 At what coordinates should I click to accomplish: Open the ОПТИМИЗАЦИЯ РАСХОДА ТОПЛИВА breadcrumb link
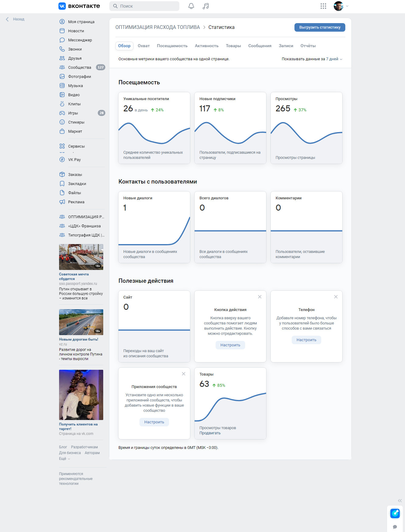click(157, 27)
